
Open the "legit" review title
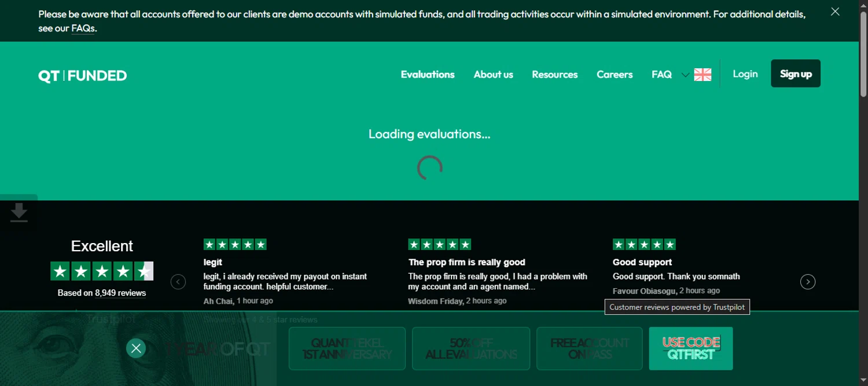(x=213, y=262)
